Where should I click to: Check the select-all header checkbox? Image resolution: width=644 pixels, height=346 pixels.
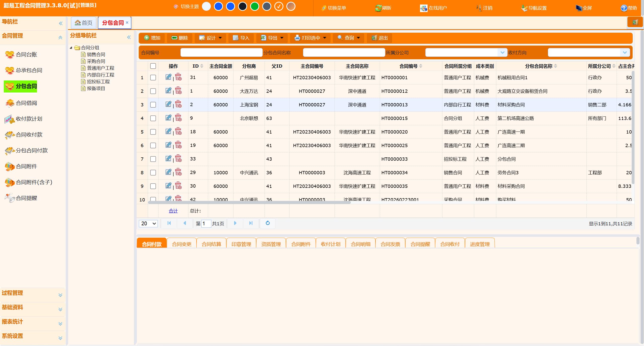pos(153,66)
